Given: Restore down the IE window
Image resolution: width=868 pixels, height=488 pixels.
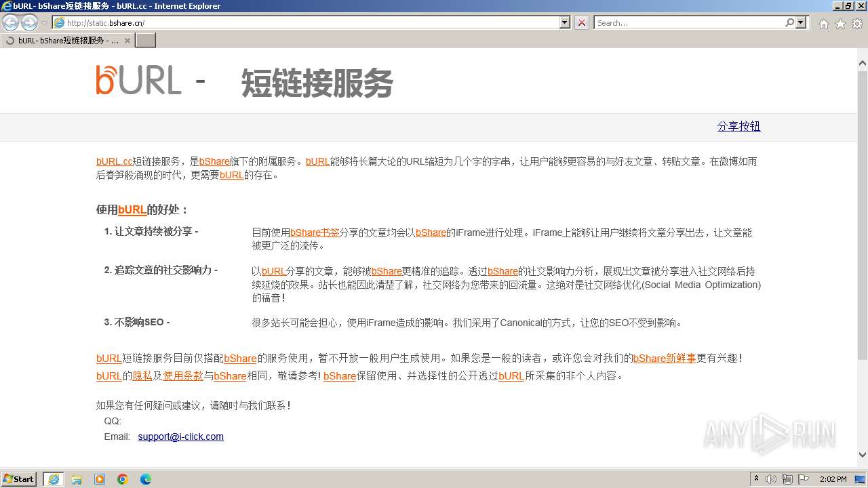Looking at the screenshot, I should pos(848,5).
